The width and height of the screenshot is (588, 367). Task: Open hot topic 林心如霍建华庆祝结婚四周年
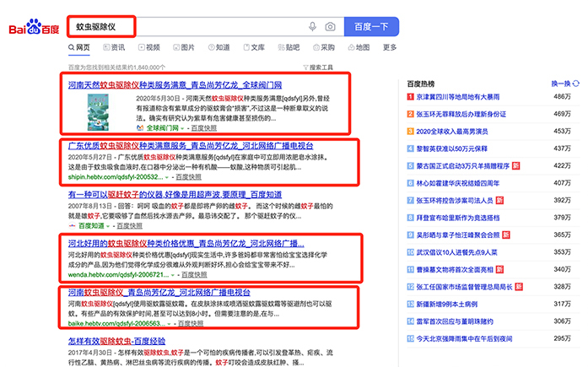coord(458,183)
